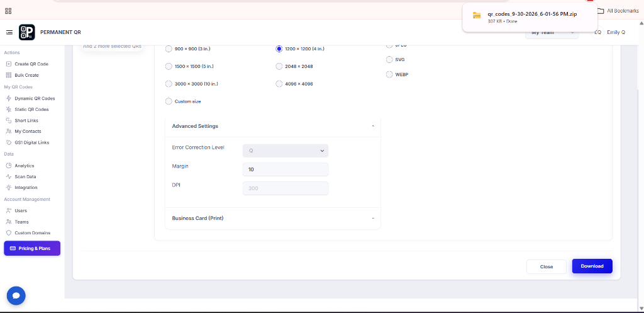Open the chat support bubble

coord(16,295)
